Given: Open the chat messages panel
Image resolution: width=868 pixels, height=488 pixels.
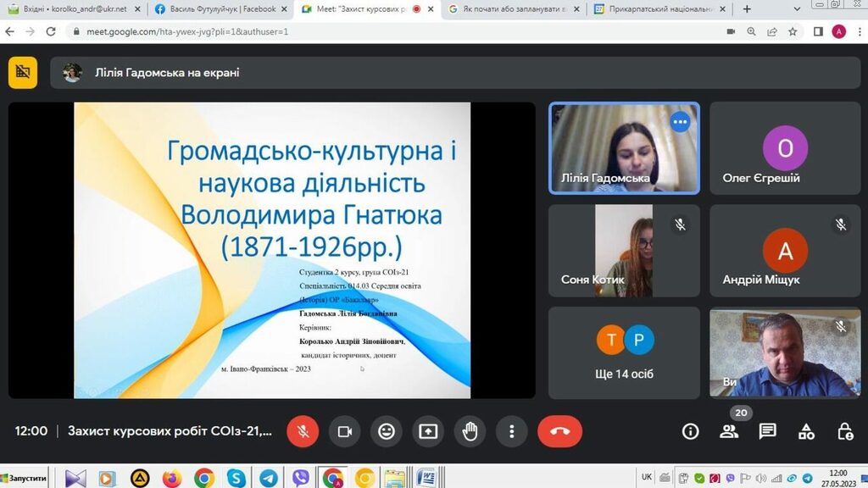Looking at the screenshot, I should coord(768,431).
